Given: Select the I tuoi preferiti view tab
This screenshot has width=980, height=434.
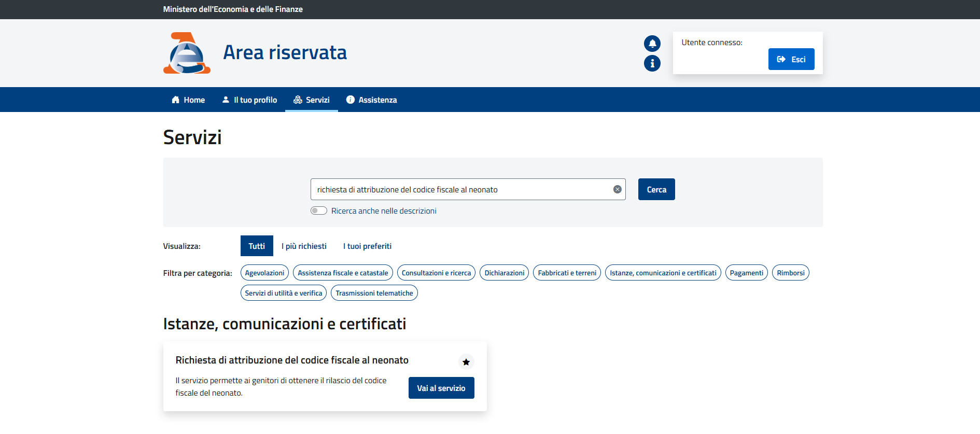Looking at the screenshot, I should pyautogui.click(x=367, y=246).
